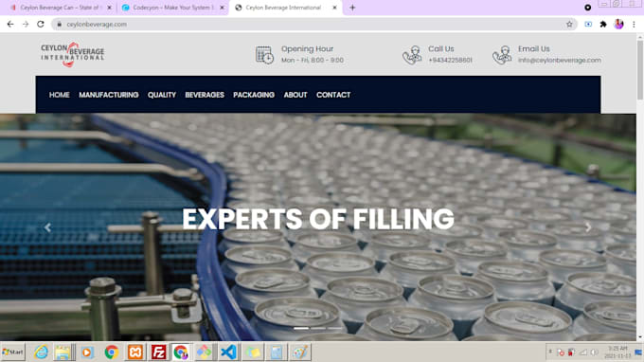The width and height of the screenshot is (644, 362).
Task: Show next slide with right carousel arrow
Action: click(x=588, y=227)
